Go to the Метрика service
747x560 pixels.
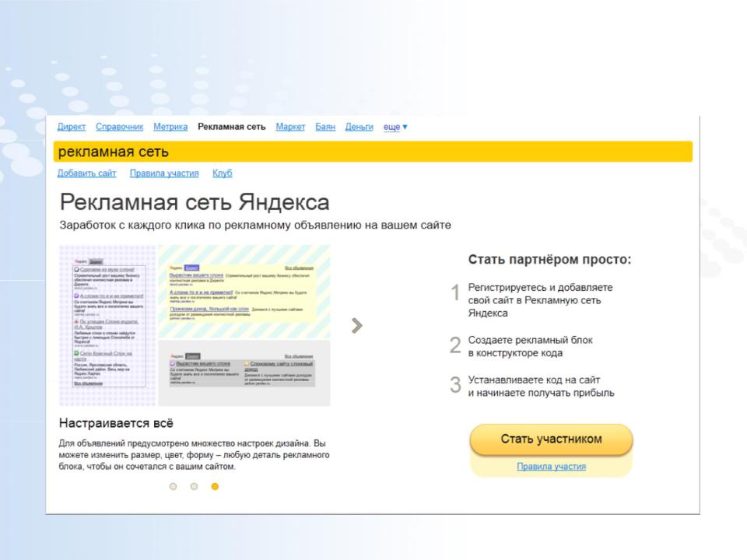(170, 127)
